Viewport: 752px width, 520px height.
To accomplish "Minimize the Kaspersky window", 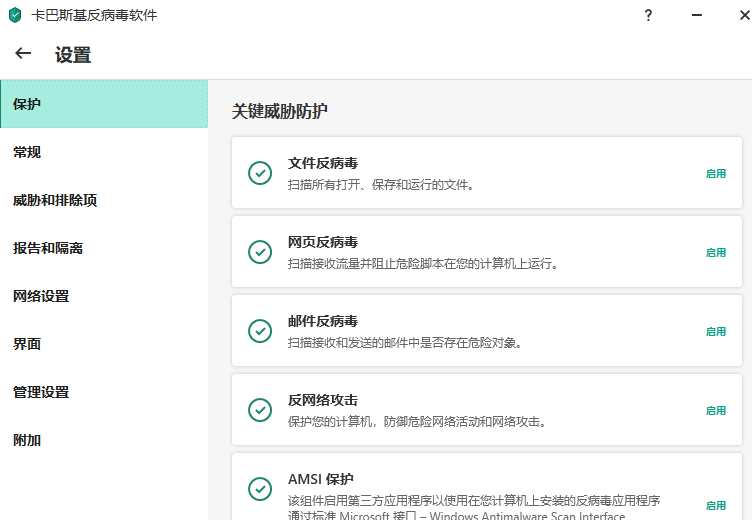I will point(697,15).
